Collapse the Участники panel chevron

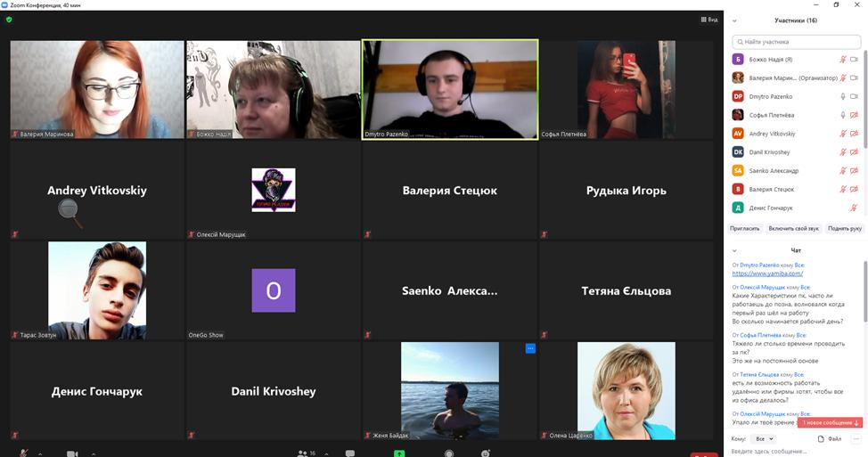pyautogui.click(x=734, y=20)
